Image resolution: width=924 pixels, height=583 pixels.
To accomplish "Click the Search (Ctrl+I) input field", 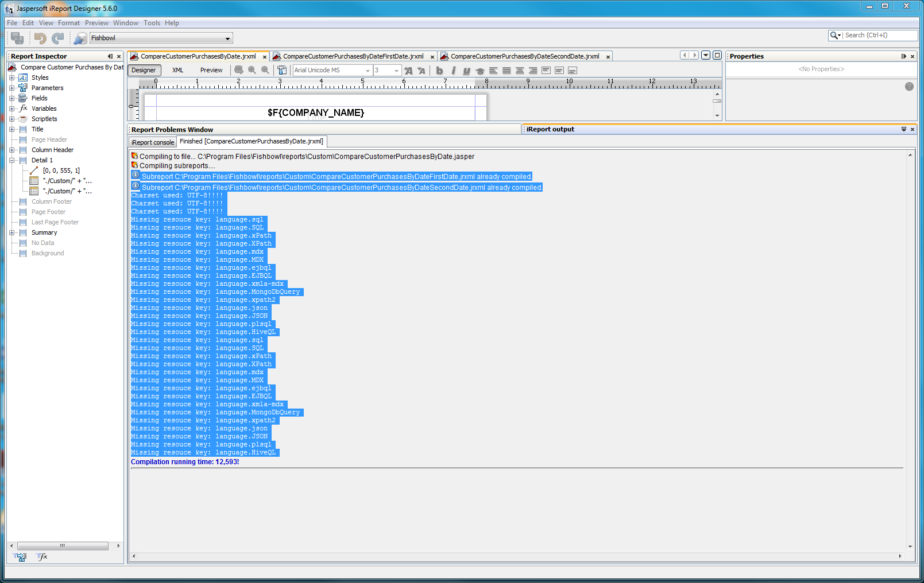I will click(x=880, y=35).
